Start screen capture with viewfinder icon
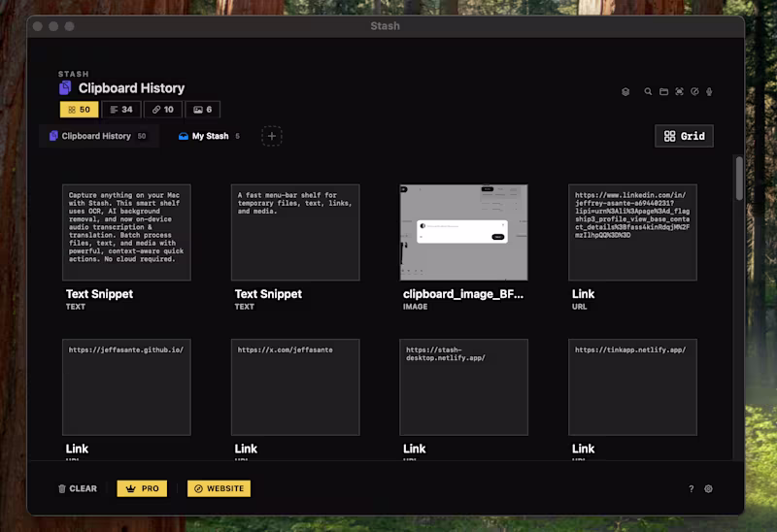This screenshot has width=777, height=532. tap(679, 91)
